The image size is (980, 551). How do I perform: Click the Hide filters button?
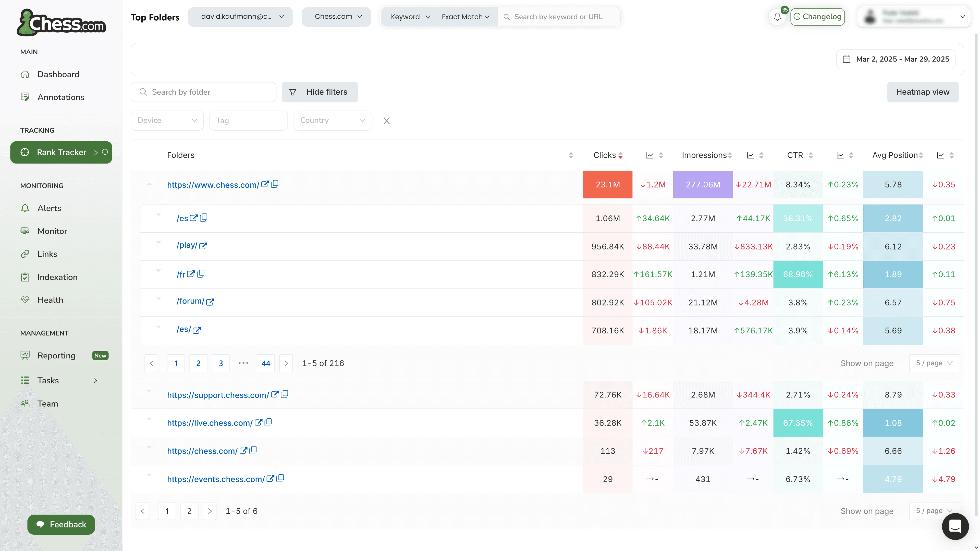click(x=319, y=92)
